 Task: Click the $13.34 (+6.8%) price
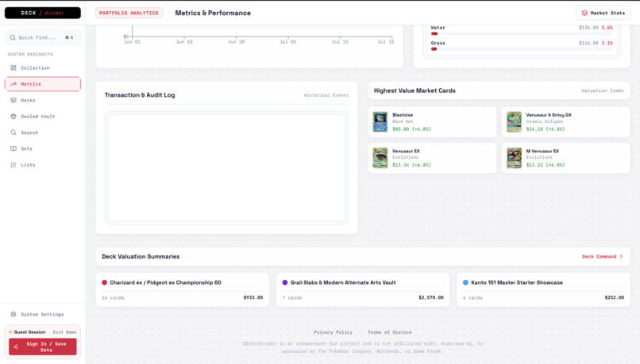point(411,165)
